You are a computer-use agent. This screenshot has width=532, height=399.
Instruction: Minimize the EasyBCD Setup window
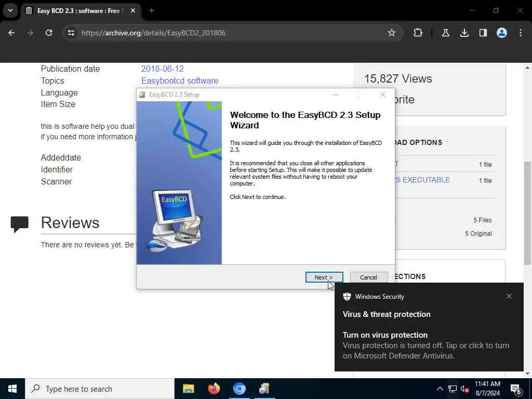pos(336,95)
